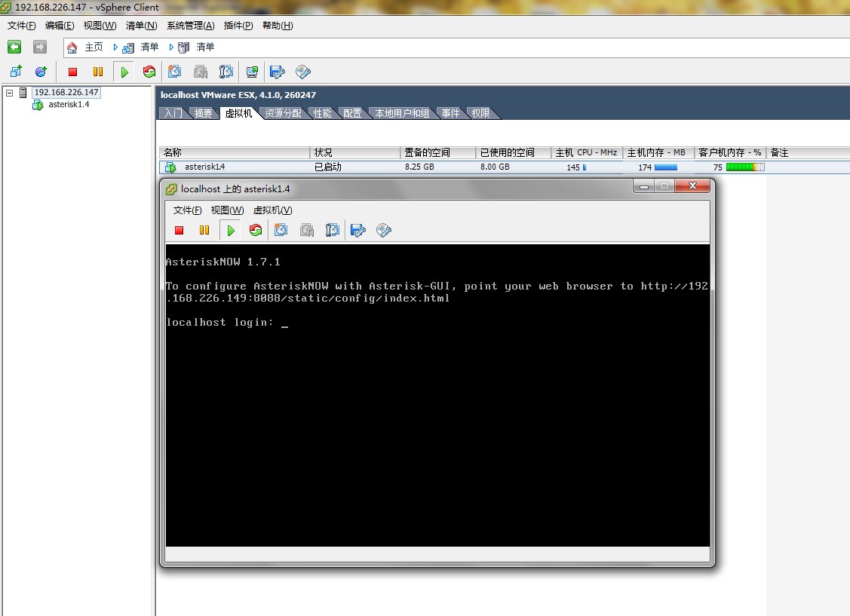Switch to the 性能 tab
The width and height of the screenshot is (850, 616).
pyautogui.click(x=323, y=113)
